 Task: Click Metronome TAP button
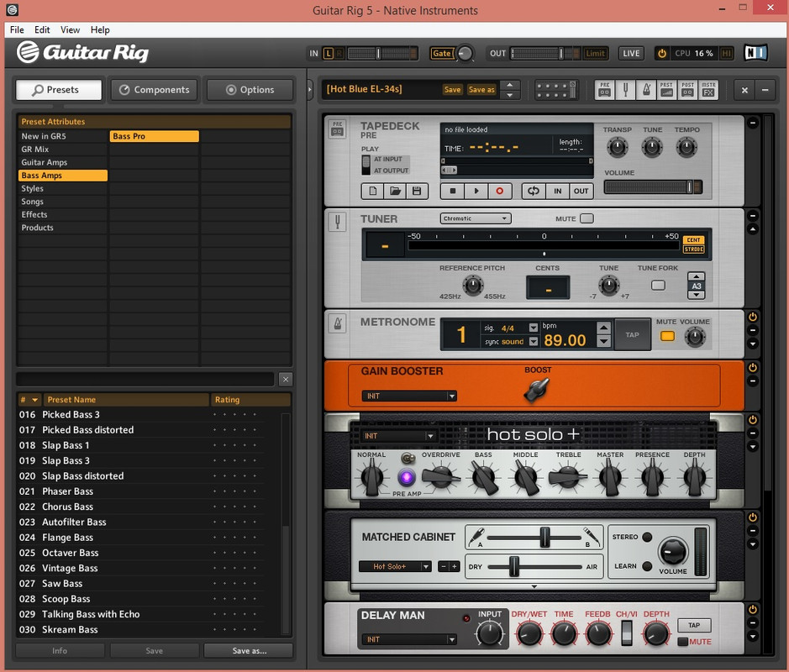[632, 335]
